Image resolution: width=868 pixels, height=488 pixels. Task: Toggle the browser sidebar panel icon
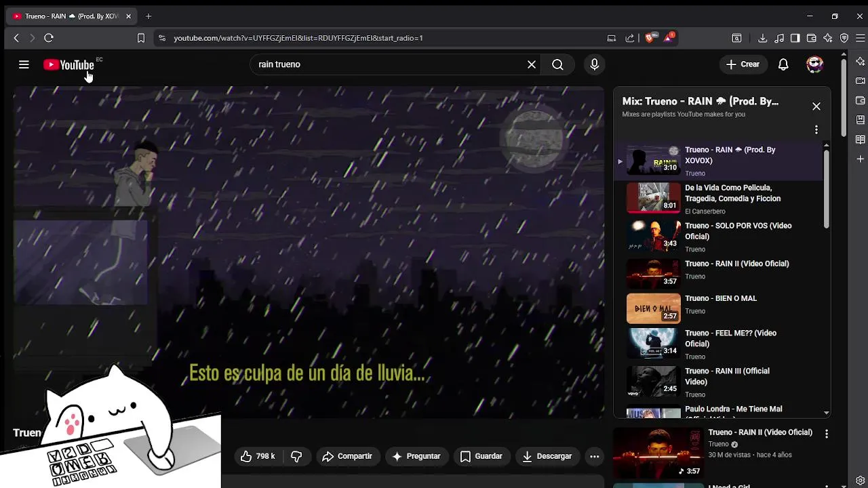pos(795,38)
